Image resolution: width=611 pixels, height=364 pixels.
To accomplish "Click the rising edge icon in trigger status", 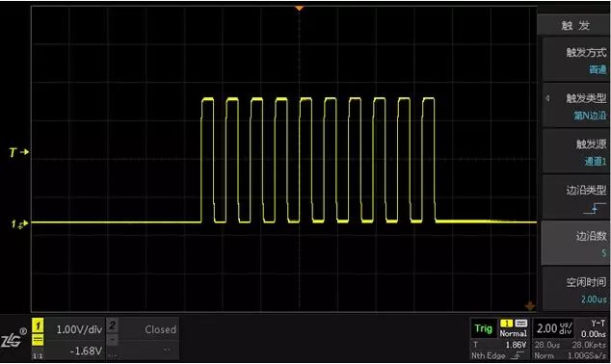I will (x=518, y=355).
